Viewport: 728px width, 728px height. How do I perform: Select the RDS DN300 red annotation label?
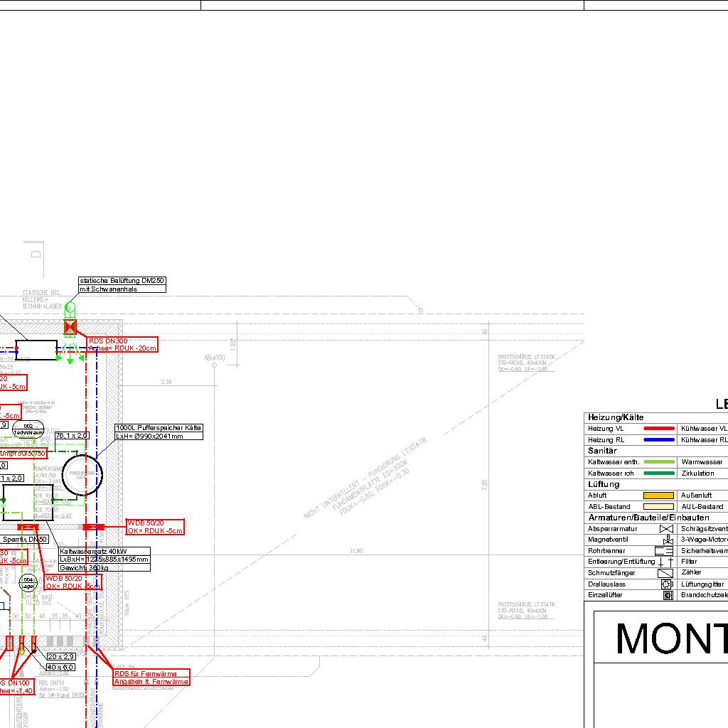click(122, 344)
